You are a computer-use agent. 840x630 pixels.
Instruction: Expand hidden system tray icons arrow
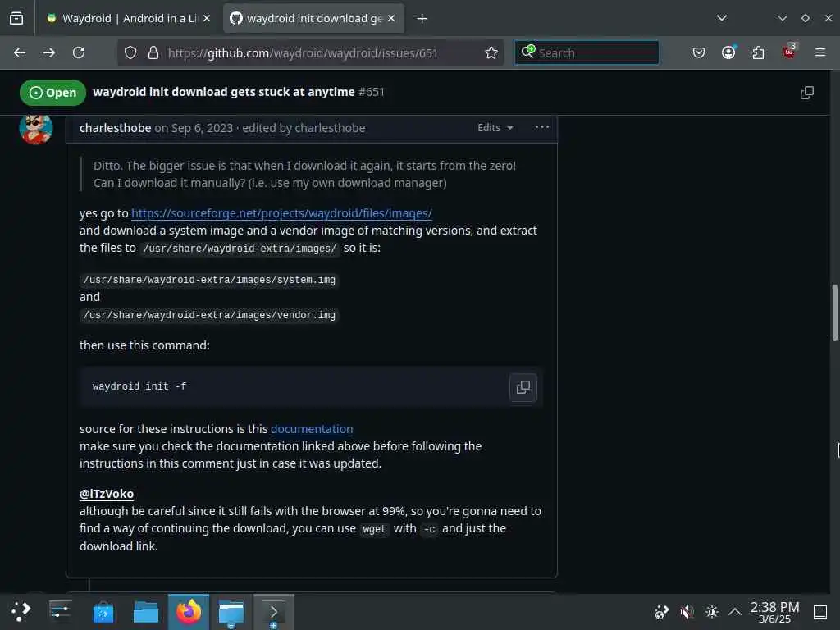tap(734, 611)
